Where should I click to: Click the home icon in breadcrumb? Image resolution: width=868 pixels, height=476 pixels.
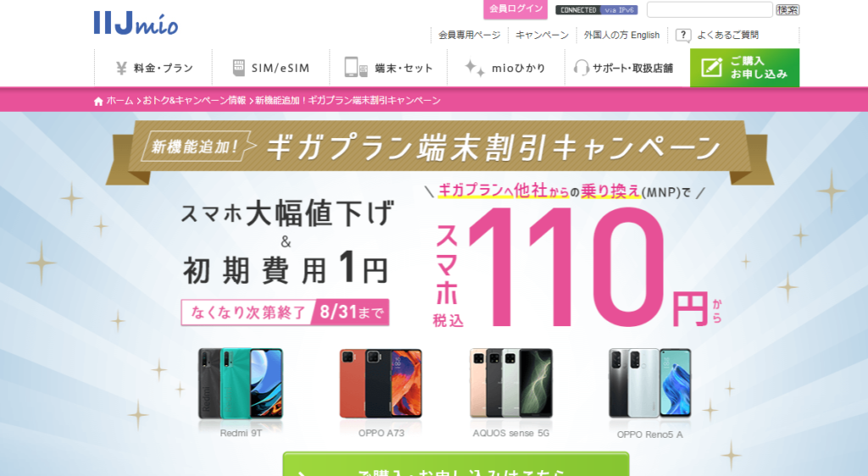[98, 101]
